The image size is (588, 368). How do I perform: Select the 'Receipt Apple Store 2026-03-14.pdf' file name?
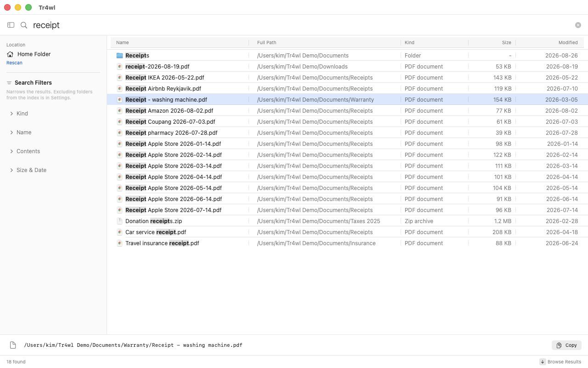(174, 166)
